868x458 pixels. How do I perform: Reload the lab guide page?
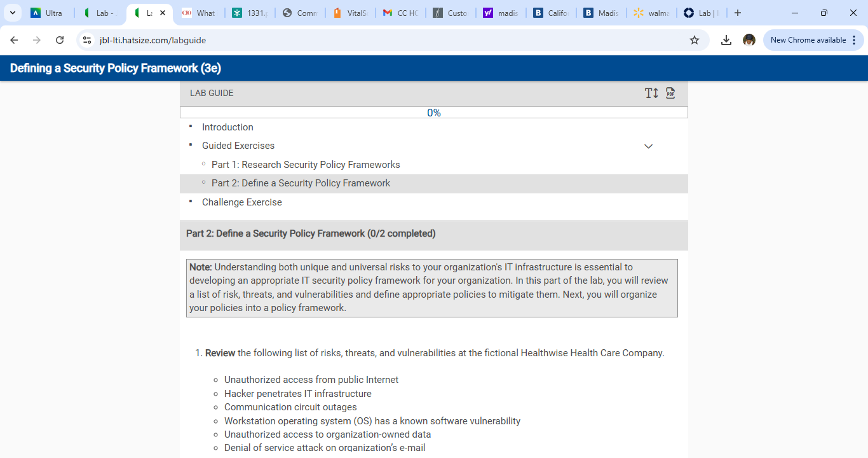tap(60, 40)
